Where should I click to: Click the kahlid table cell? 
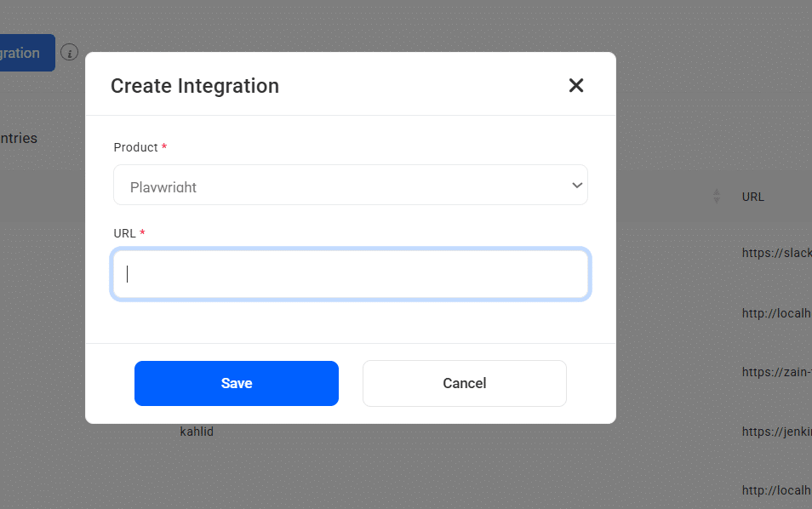pyautogui.click(x=197, y=432)
